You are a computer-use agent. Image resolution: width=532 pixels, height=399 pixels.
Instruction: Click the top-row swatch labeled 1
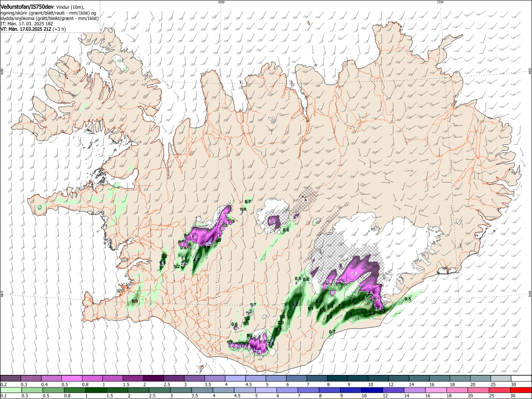(x=112, y=379)
